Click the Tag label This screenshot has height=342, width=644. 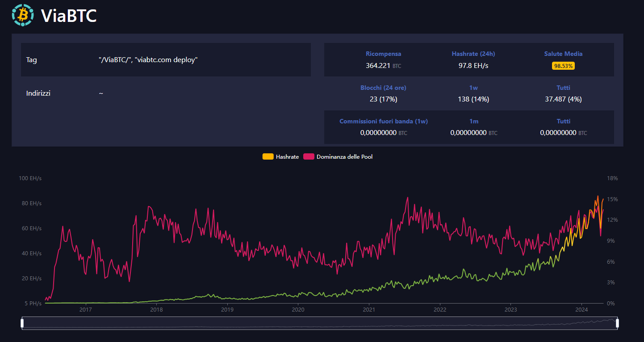click(32, 60)
